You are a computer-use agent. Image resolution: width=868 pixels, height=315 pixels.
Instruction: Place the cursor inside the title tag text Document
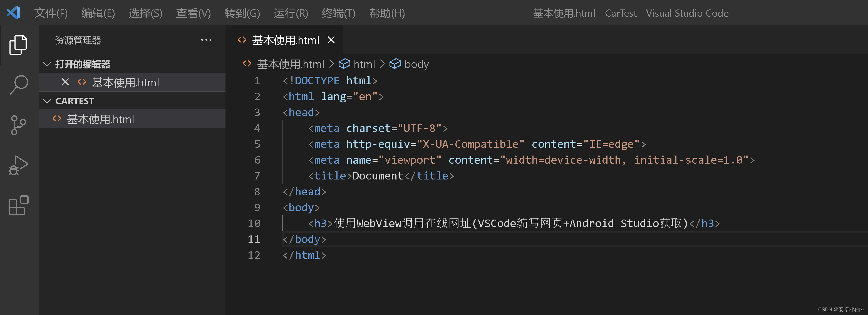click(x=377, y=175)
